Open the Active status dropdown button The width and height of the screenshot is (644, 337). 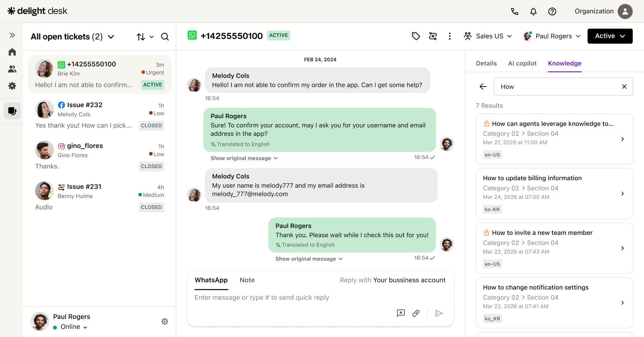click(610, 36)
